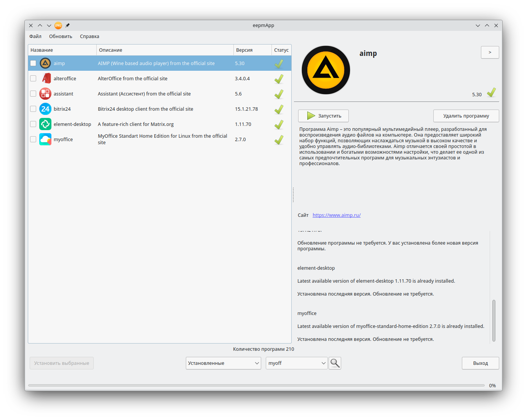Tick the myoffice checkbox
The width and height of the screenshot is (527, 420).
[x=33, y=139]
